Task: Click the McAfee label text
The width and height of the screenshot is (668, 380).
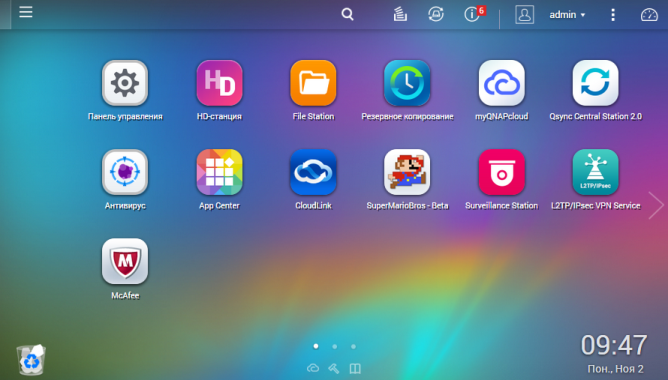Action: [125, 295]
